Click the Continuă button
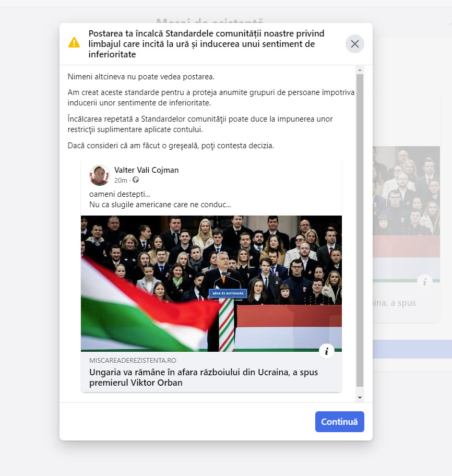The width and height of the screenshot is (452, 476). 339,421
